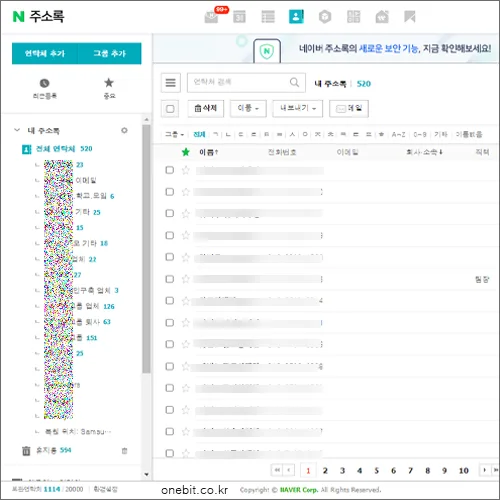Click the 연락처 추가 button
500x500 pixels.
tap(45, 53)
